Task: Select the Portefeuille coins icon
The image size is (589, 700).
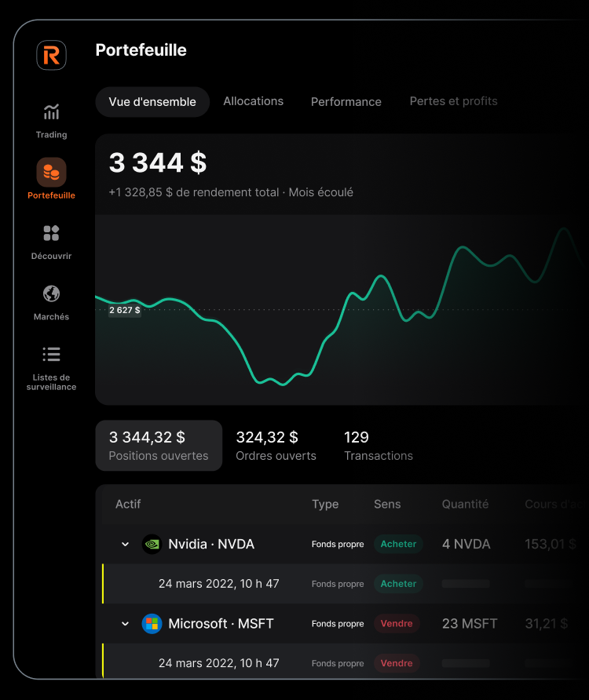Action: [x=51, y=172]
